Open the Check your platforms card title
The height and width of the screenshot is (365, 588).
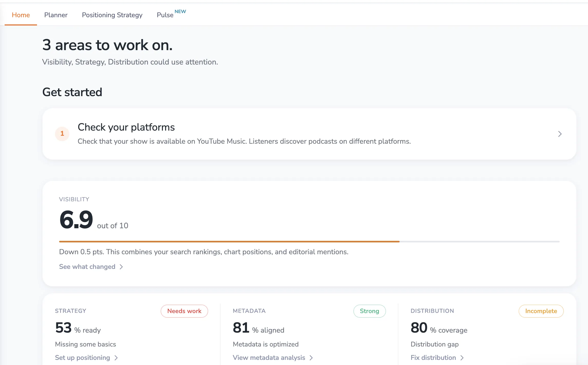coord(126,127)
